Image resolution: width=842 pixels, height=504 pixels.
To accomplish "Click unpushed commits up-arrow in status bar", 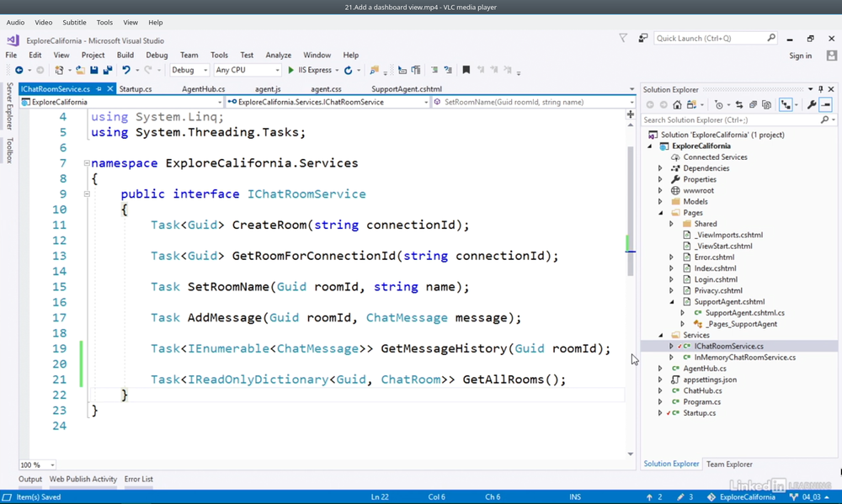I will click(x=649, y=497).
